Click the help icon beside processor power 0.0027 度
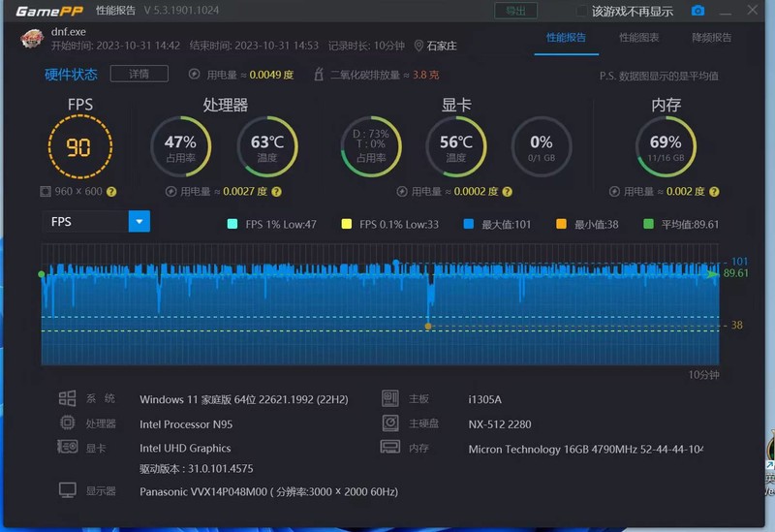This screenshot has height=532, width=775. point(276,192)
